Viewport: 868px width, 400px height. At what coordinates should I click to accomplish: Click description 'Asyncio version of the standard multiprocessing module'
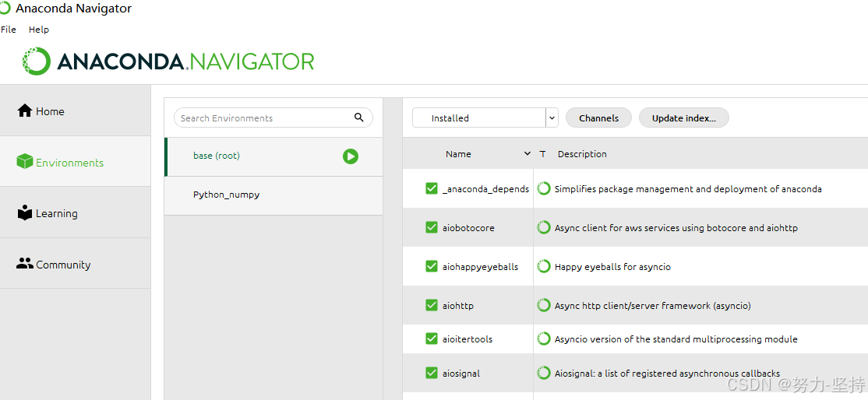tap(676, 339)
